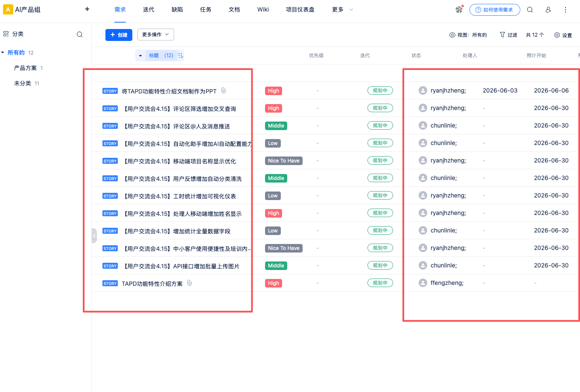Open the user profile icon
Viewport: 580px width, 392px height.
tap(548, 9)
